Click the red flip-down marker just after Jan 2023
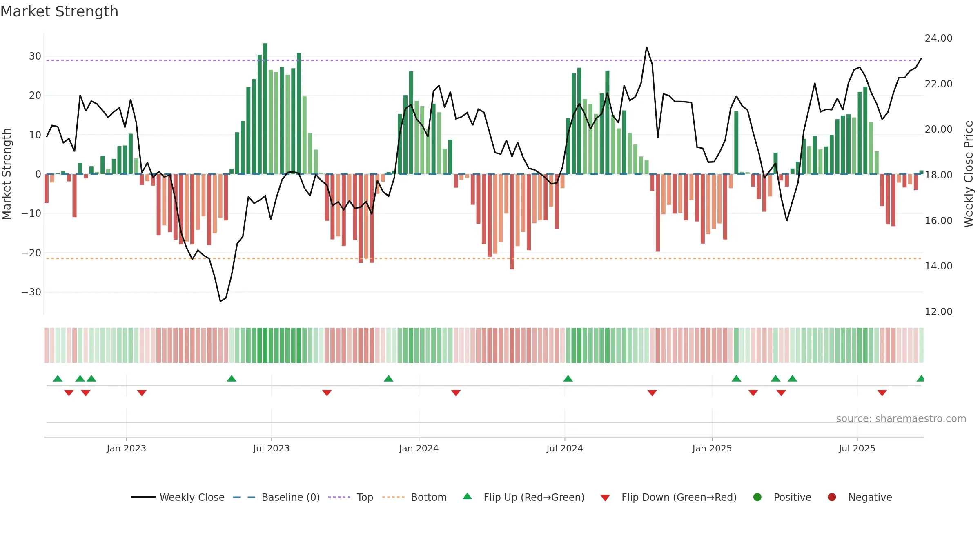This screenshot has width=980, height=551. point(142,393)
